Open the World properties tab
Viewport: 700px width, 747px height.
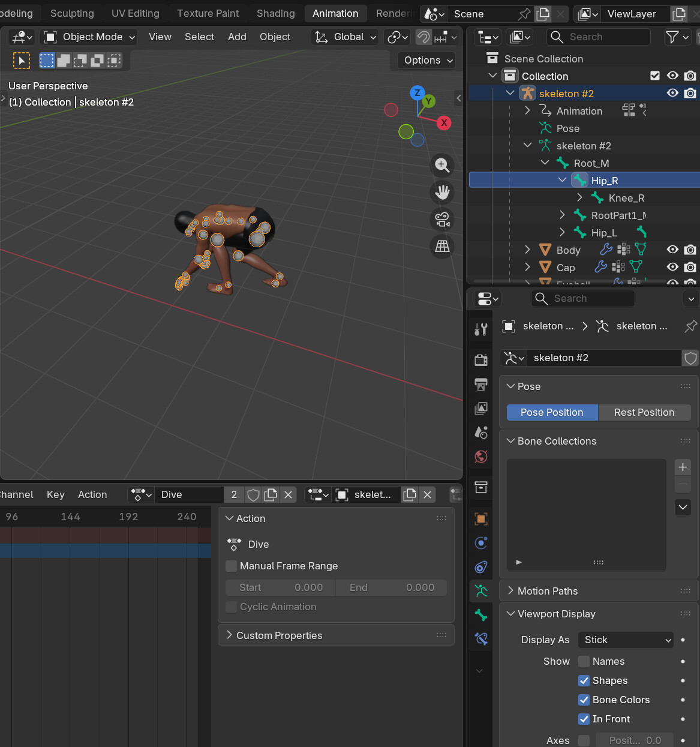(x=481, y=457)
